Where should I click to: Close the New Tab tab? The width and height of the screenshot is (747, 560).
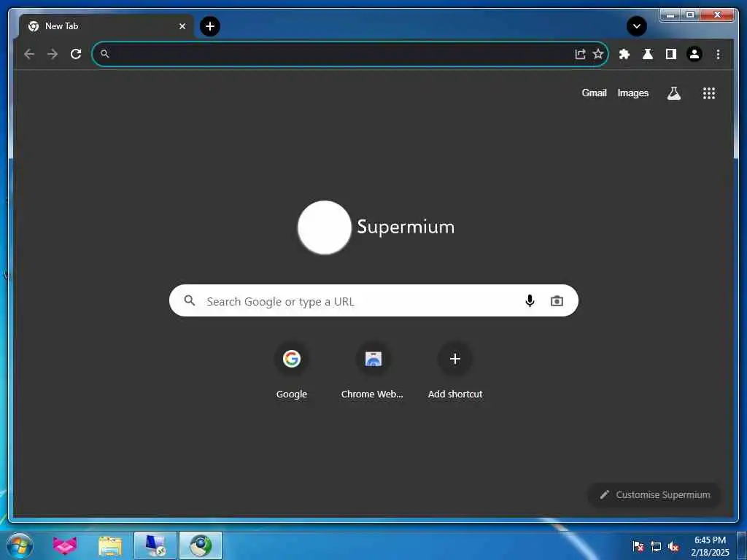[182, 26]
